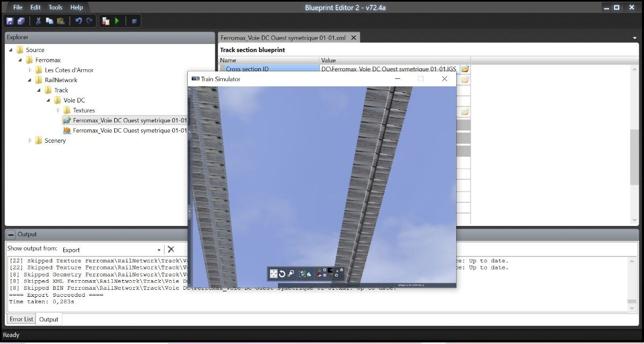The image size is (644, 344).
Task: Expand the Scenery folder arrow
Action: [30, 141]
